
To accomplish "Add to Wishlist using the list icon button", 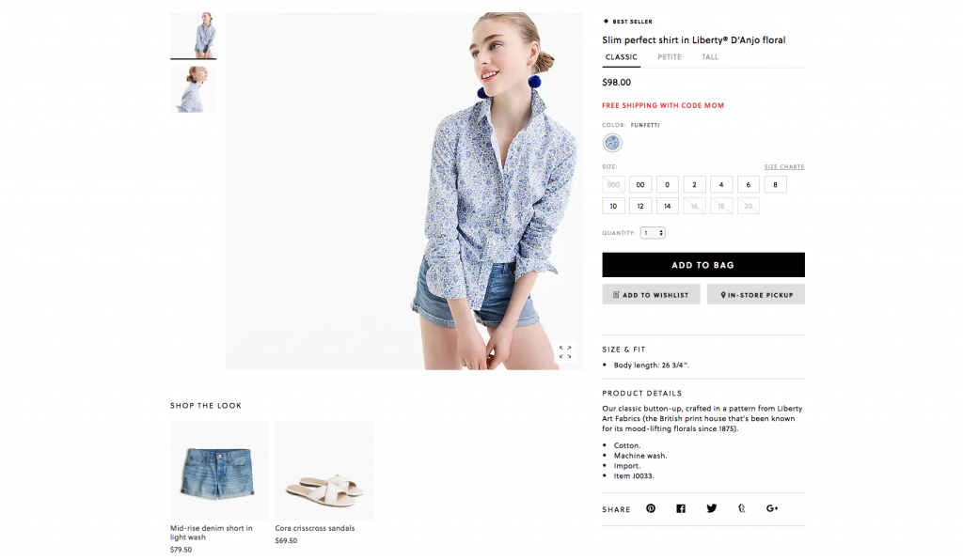I will (x=651, y=294).
